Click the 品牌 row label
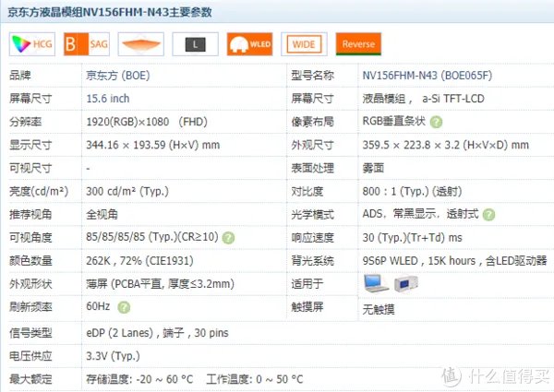Viewport: 554px width, 392px height. tap(20, 76)
